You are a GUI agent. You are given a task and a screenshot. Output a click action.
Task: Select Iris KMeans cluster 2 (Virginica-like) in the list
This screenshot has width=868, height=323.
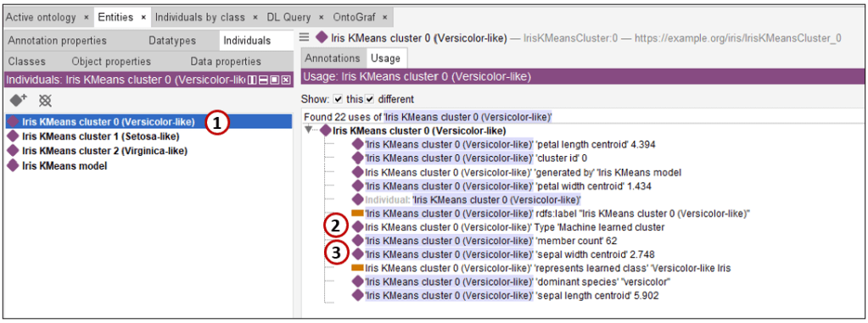104,151
